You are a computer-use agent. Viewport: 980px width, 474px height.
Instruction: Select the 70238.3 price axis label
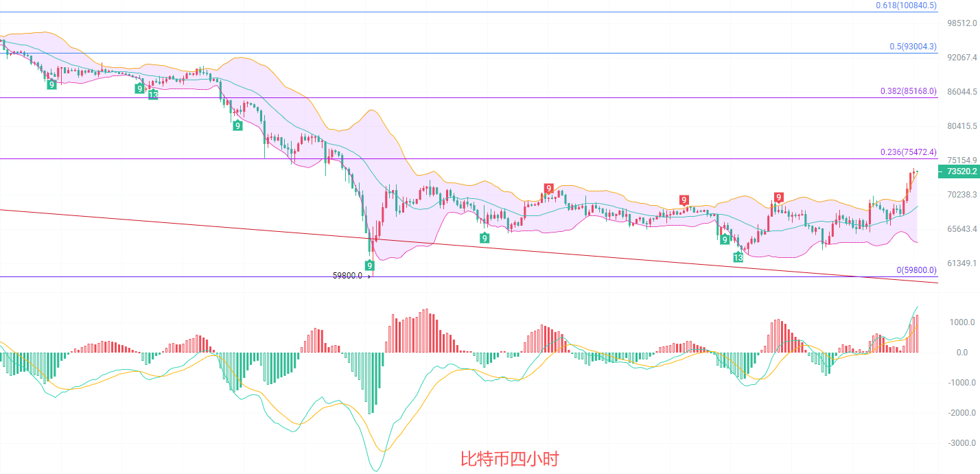[x=961, y=195]
